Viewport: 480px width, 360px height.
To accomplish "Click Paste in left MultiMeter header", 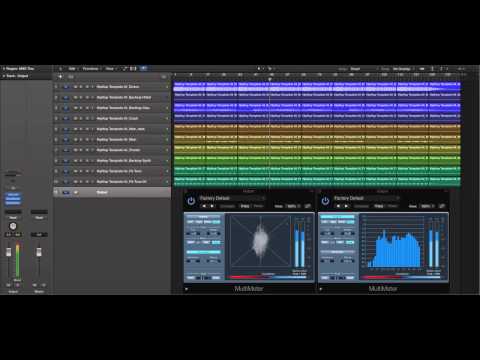I will point(259,206).
